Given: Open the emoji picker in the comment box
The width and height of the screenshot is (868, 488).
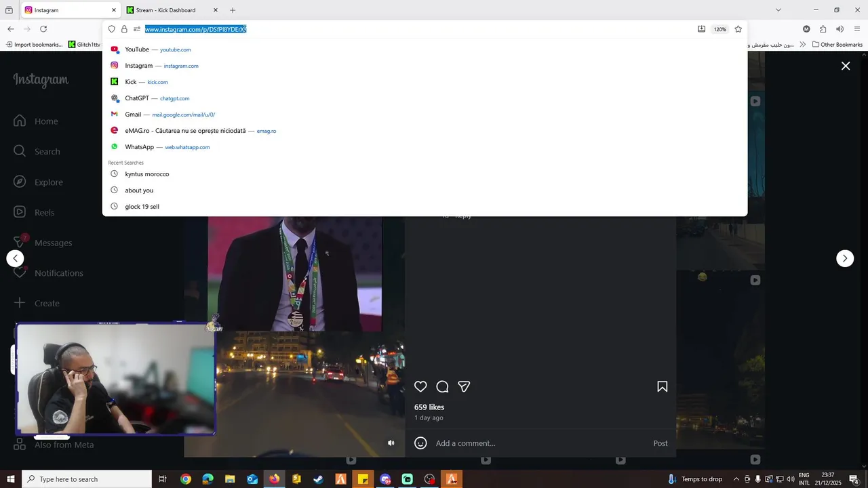Looking at the screenshot, I should click(x=420, y=443).
